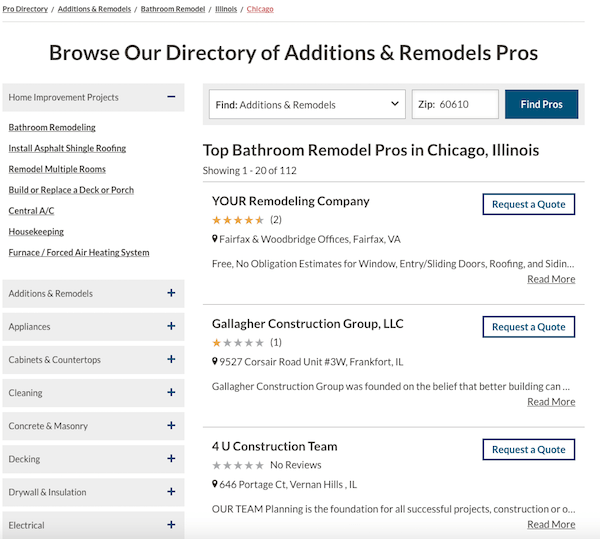Image resolution: width=600 pixels, height=539 pixels.
Task: Click the Chicago breadcrumb link
Action: coord(260,9)
